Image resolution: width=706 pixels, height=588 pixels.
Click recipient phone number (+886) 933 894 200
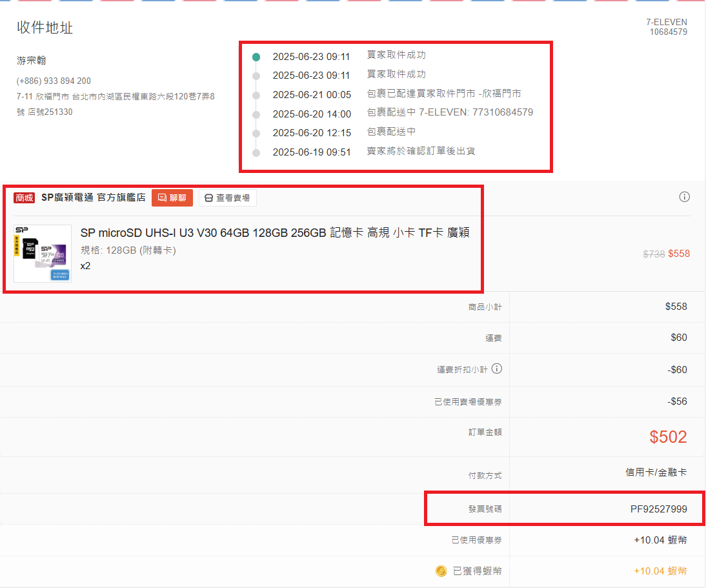pyautogui.click(x=54, y=81)
